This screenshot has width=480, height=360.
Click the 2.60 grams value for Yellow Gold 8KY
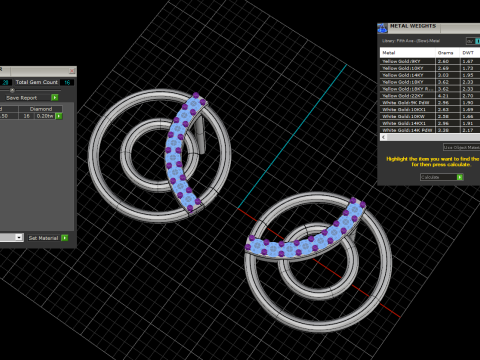[x=443, y=61]
